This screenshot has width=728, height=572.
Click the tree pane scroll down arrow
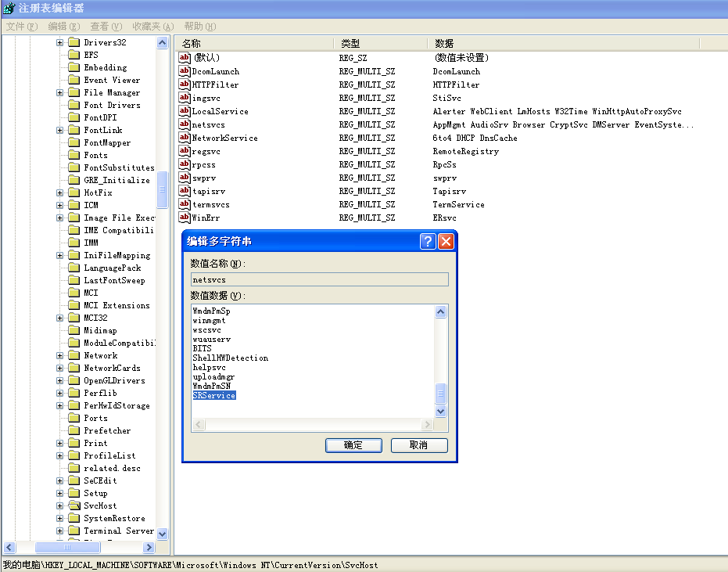[162, 534]
